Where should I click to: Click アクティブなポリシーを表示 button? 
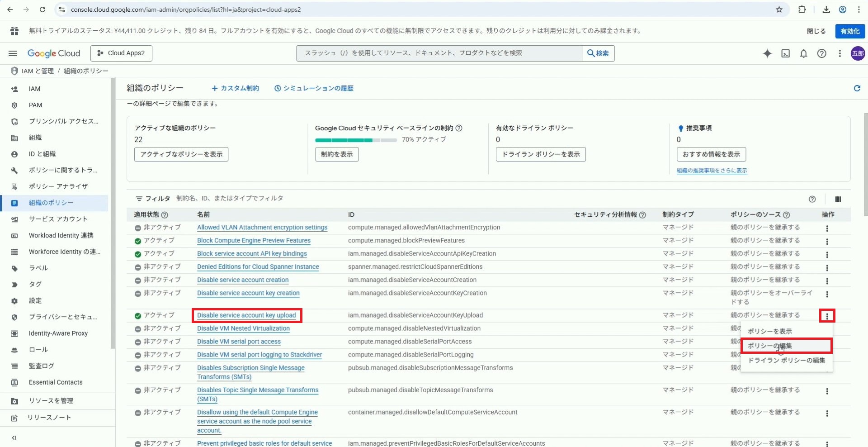(x=181, y=154)
